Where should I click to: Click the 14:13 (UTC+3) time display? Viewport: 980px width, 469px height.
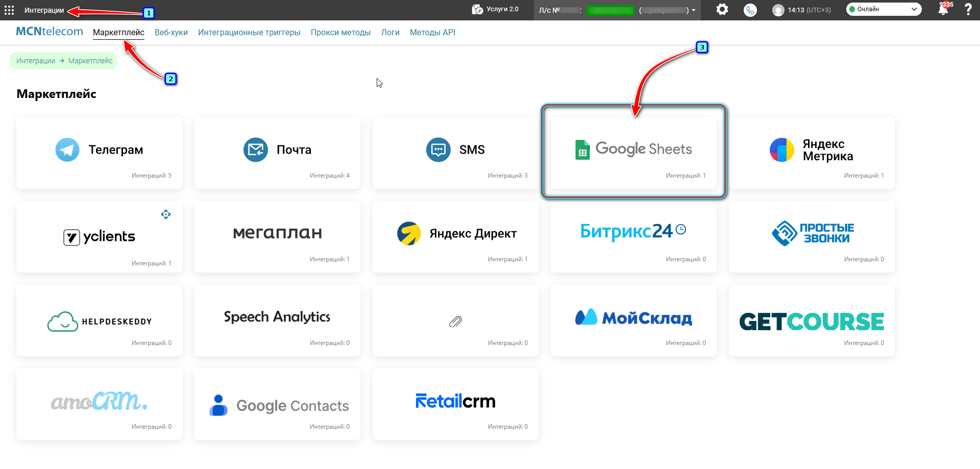809,10
